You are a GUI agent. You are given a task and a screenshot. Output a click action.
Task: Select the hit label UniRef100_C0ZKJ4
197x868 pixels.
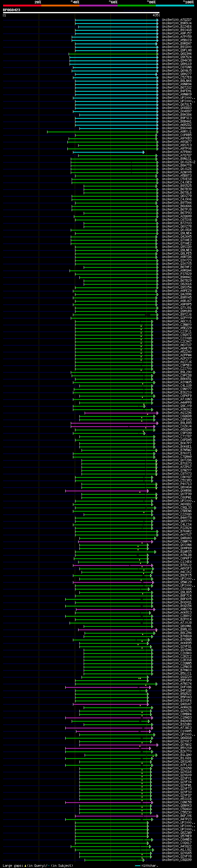(176, 426)
